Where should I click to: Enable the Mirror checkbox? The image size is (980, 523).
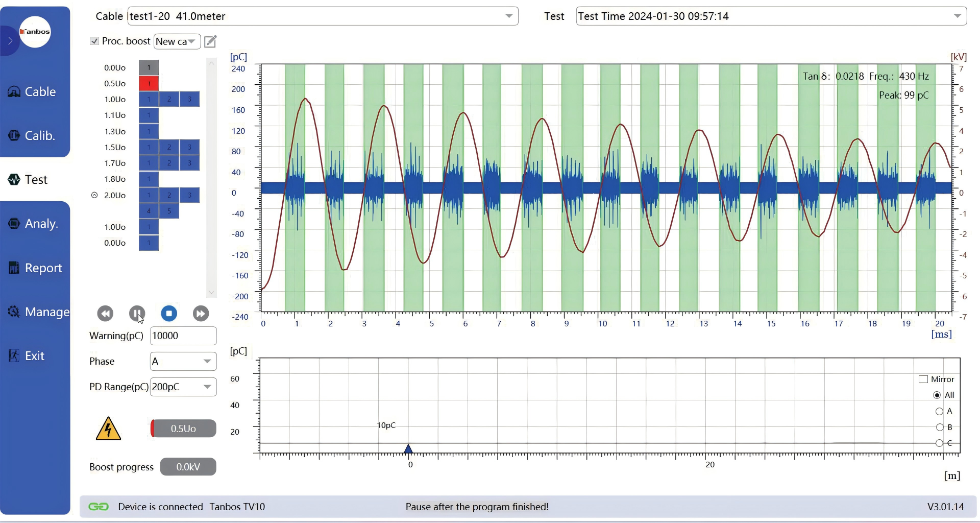tap(923, 379)
